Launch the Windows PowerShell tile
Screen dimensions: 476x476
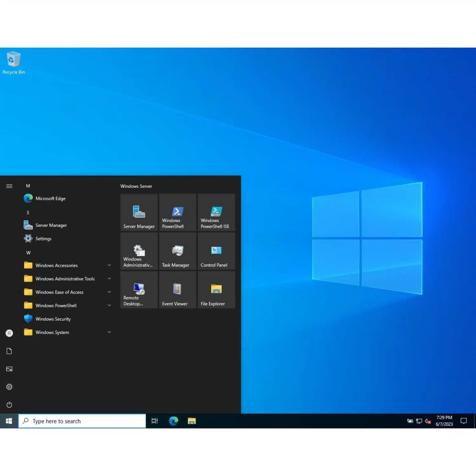click(x=178, y=212)
